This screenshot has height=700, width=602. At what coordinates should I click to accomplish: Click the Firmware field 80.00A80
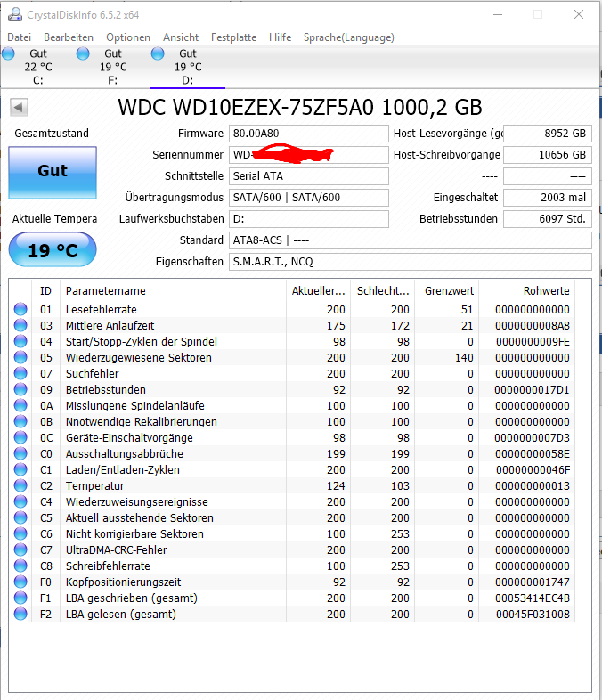[309, 134]
